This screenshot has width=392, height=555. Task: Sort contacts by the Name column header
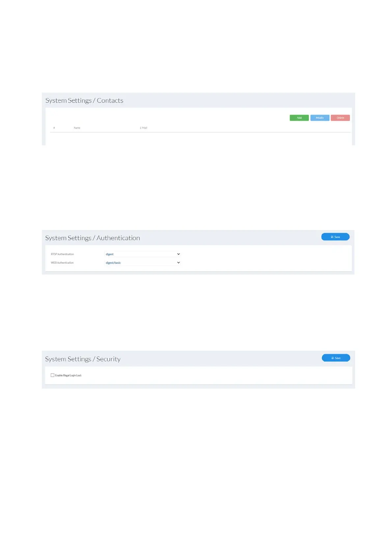77,128
